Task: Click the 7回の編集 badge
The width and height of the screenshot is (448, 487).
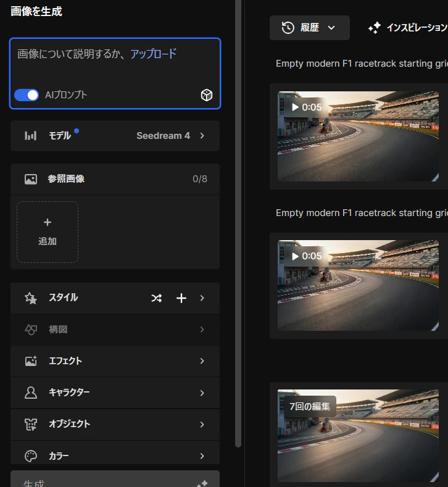Action: [310, 406]
